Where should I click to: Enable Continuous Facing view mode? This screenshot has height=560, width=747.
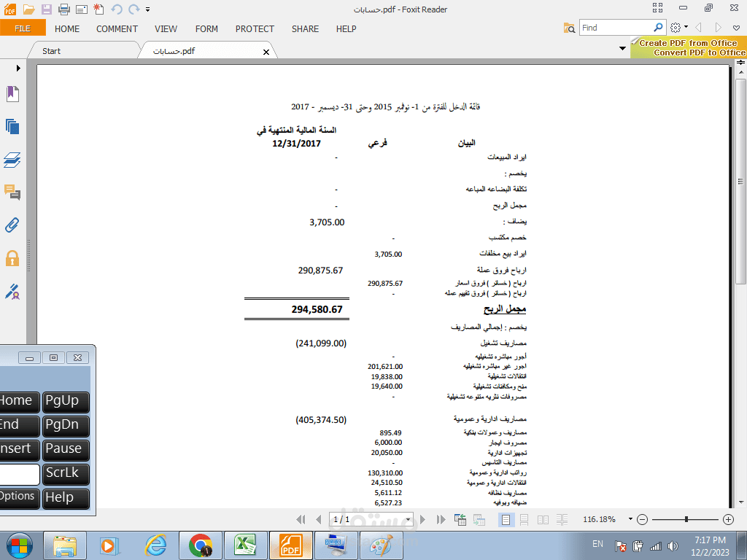[x=562, y=519]
